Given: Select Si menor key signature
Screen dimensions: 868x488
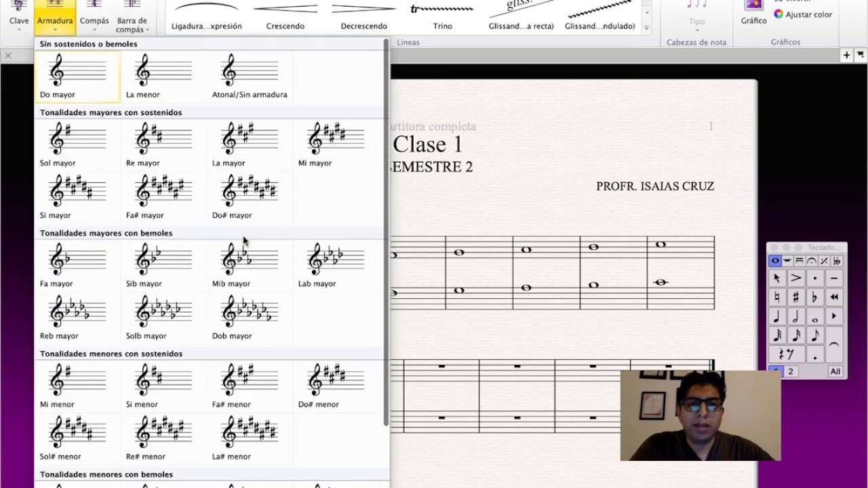Looking at the screenshot, I should (163, 386).
